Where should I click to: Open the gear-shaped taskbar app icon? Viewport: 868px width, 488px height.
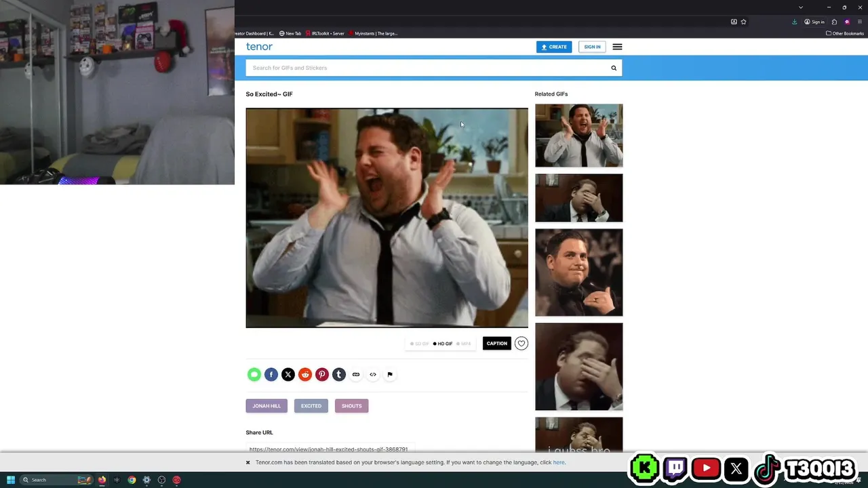click(x=146, y=480)
